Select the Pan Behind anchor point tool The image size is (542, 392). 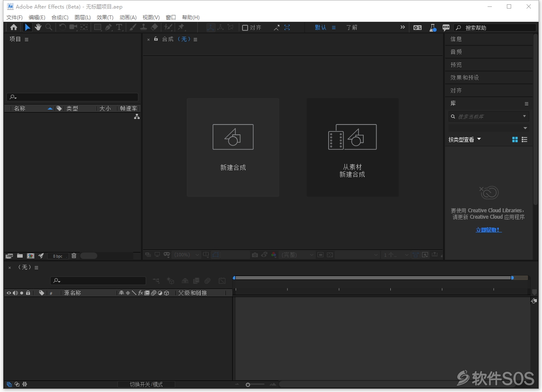84,27
